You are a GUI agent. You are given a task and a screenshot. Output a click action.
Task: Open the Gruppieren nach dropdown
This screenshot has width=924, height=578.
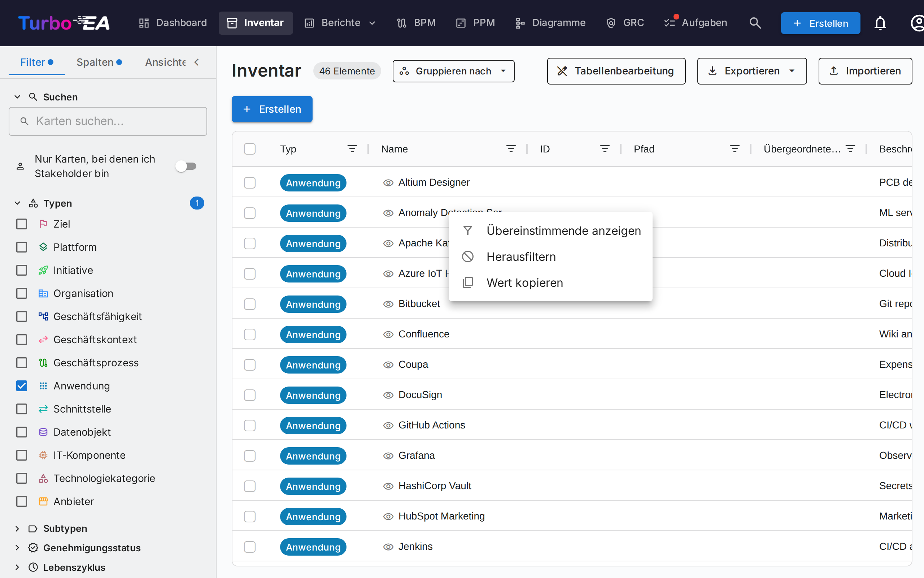click(x=453, y=71)
